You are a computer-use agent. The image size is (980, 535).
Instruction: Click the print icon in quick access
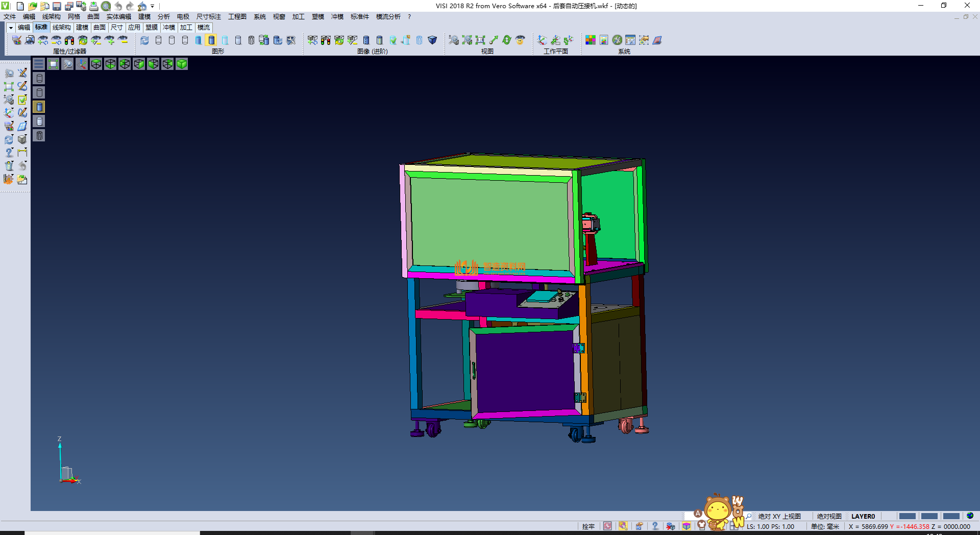point(93,6)
